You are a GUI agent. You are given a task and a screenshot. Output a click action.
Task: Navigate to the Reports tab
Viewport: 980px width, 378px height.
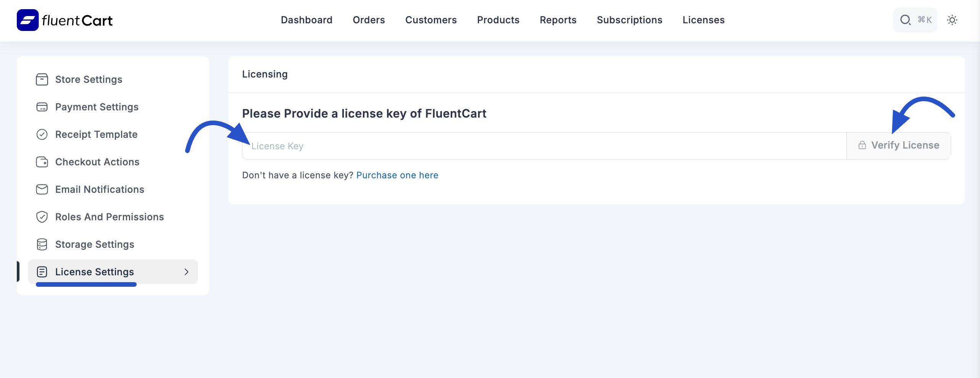(558, 20)
